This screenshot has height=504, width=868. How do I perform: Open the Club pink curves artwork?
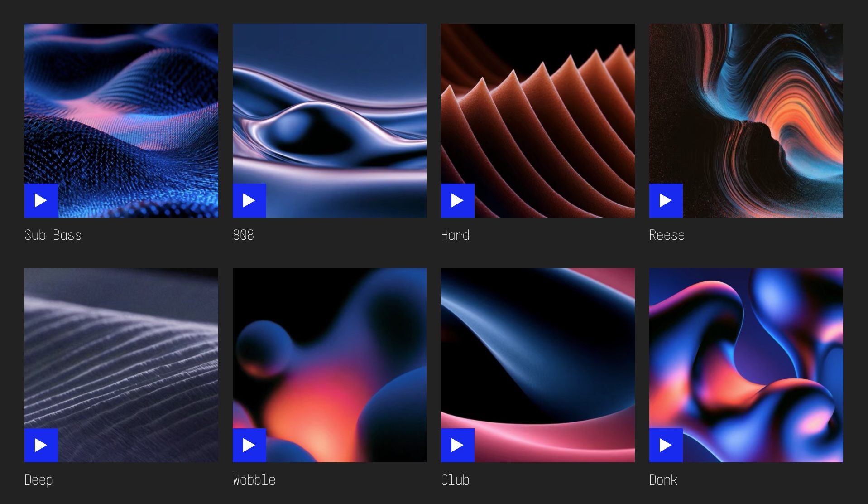(538, 365)
